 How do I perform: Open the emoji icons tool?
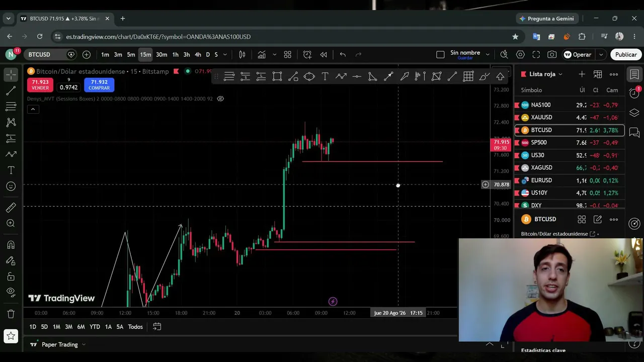click(x=11, y=187)
